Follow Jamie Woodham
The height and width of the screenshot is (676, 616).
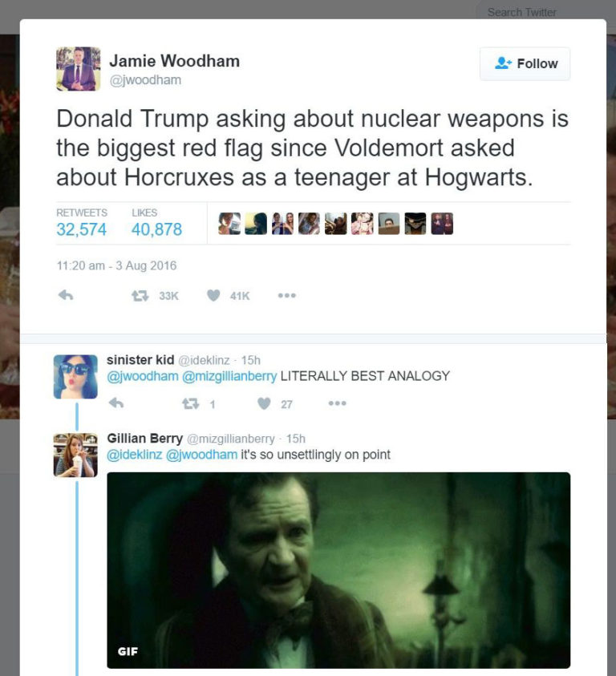[x=525, y=63]
